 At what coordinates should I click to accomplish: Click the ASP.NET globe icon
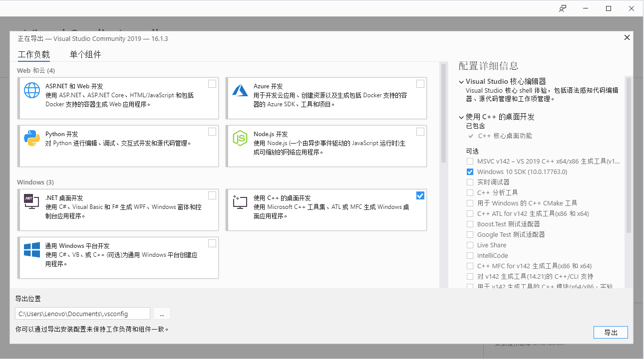pos(32,90)
